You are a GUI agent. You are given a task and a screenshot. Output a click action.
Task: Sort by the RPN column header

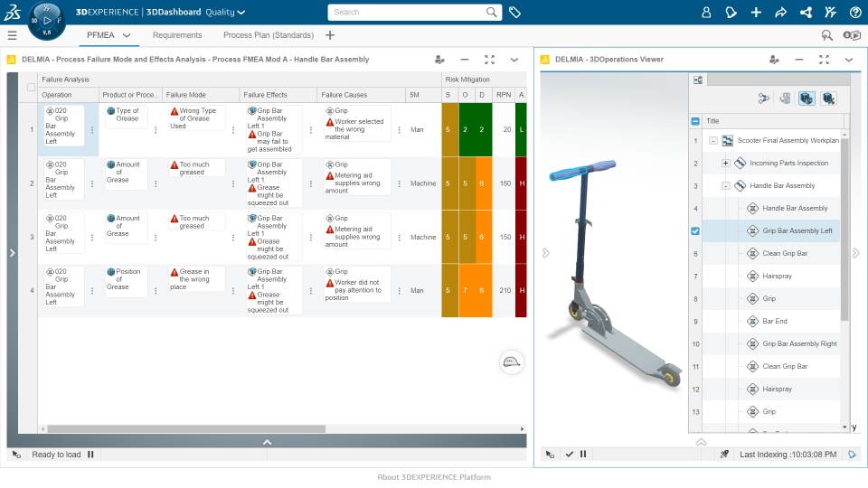pos(504,95)
